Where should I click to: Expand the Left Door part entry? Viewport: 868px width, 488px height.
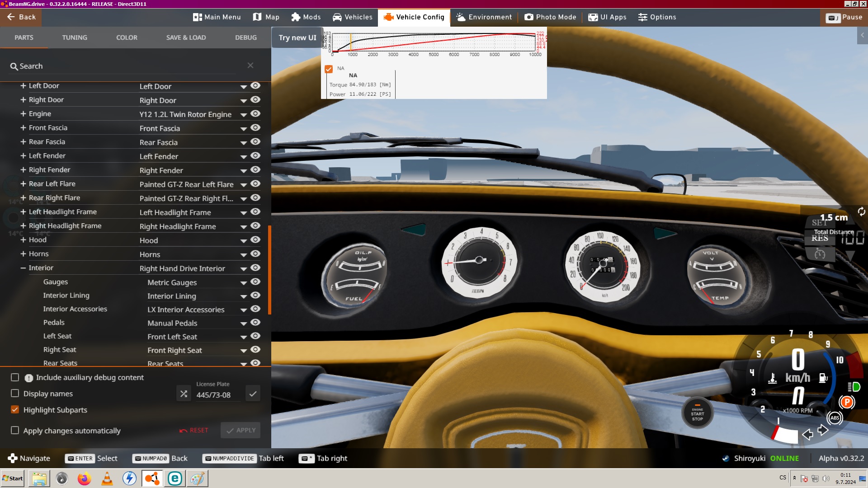[23, 86]
